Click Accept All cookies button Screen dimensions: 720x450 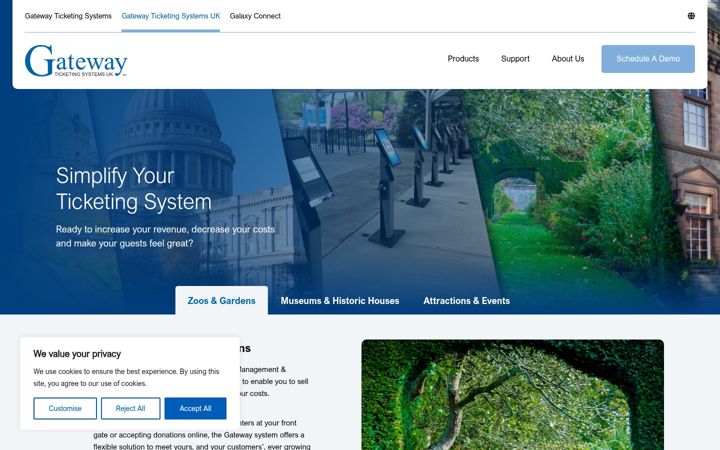click(x=195, y=408)
